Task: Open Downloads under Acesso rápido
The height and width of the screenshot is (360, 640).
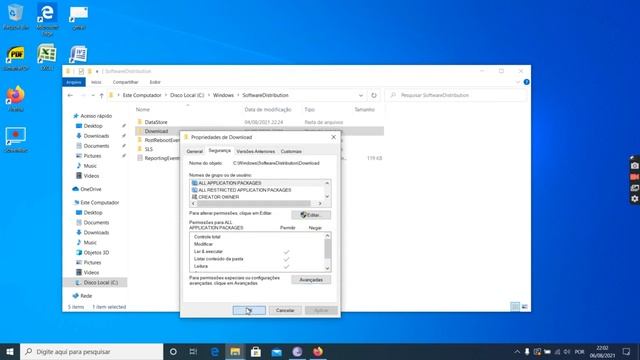Action: pyautogui.click(x=93, y=136)
